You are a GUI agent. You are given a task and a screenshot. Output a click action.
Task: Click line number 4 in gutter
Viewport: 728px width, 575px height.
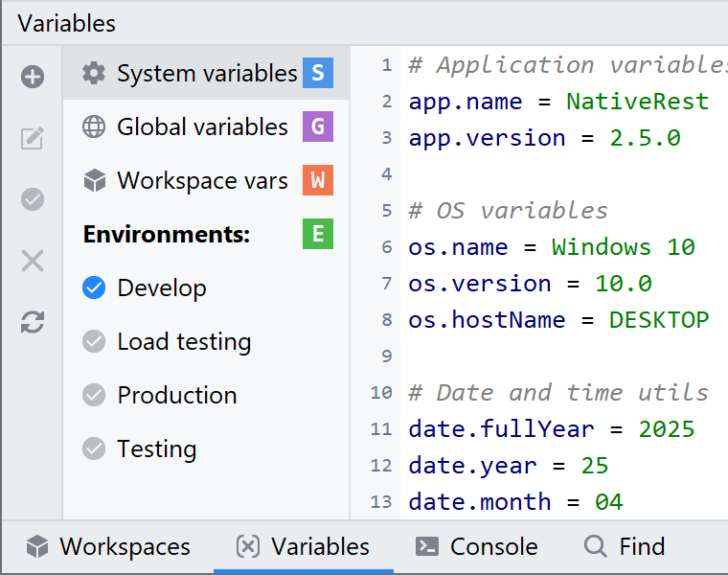click(x=387, y=174)
